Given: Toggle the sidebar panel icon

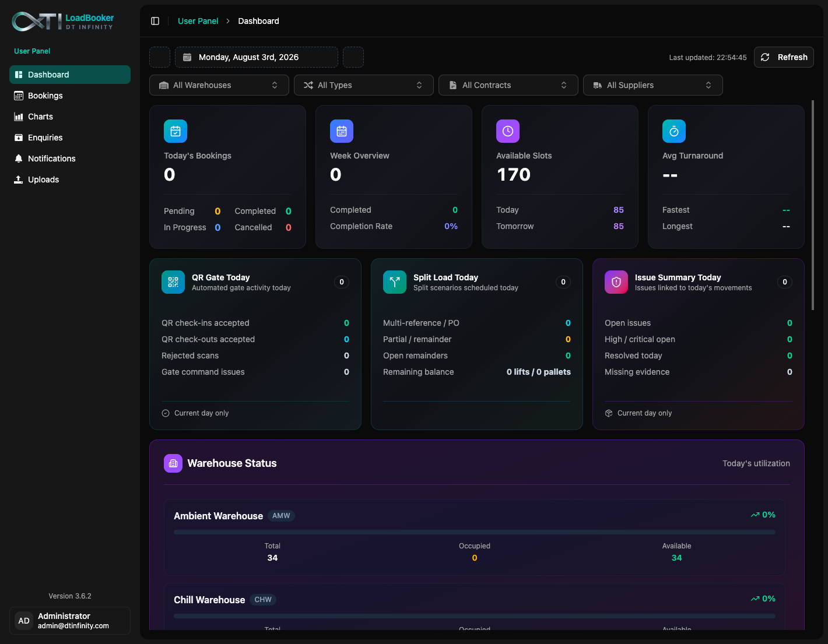Looking at the screenshot, I should coord(155,21).
